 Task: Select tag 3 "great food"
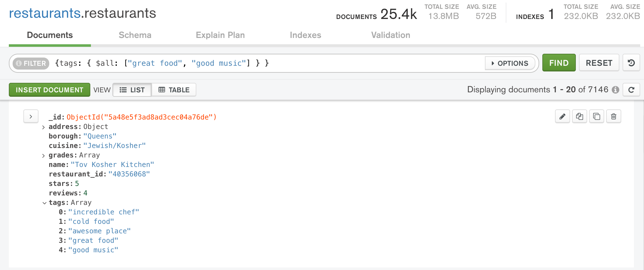[x=93, y=241]
